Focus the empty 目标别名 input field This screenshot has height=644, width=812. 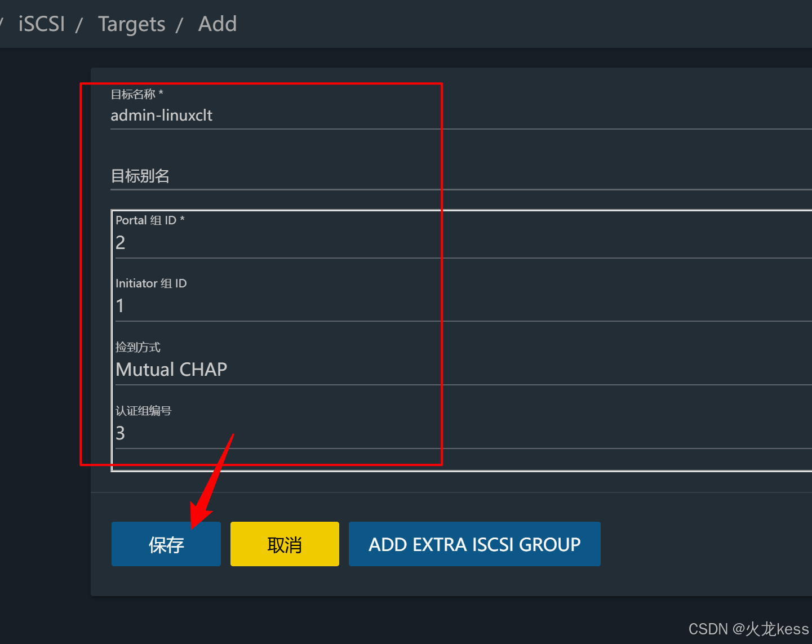(x=461, y=176)
